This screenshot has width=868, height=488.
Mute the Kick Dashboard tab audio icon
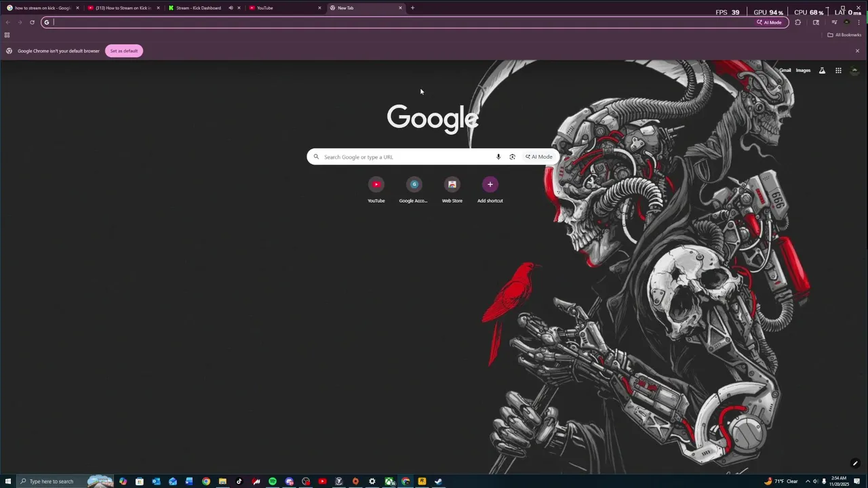point(231,8)
